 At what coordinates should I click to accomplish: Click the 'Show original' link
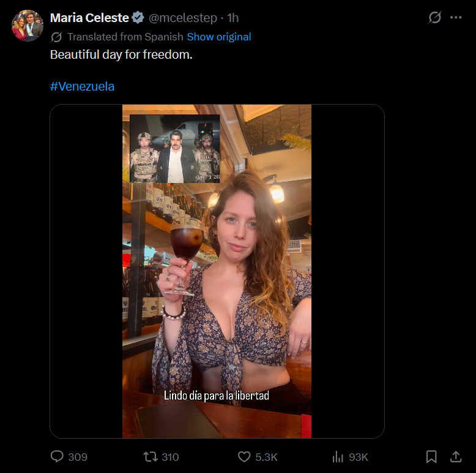coord(219,37)
